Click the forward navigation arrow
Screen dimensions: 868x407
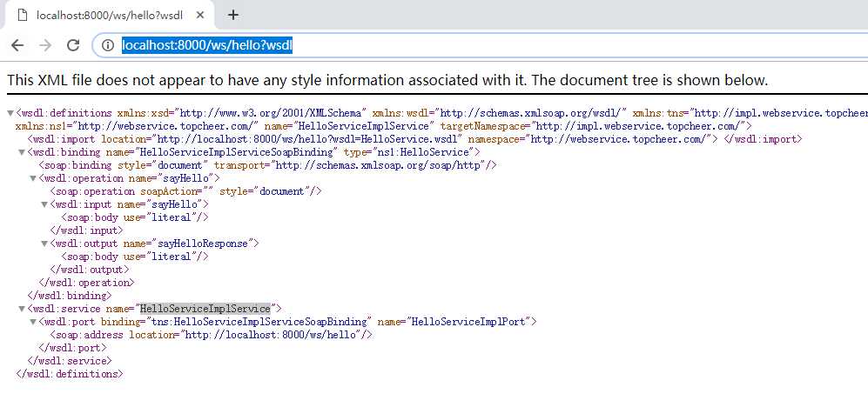tap(45, 45)
